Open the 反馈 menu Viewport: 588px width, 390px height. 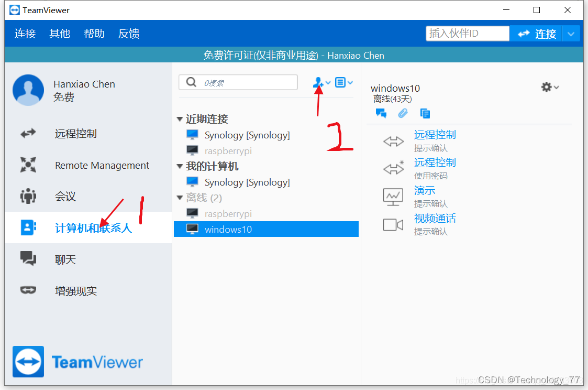pyautogui.click(x=129, y=34)
